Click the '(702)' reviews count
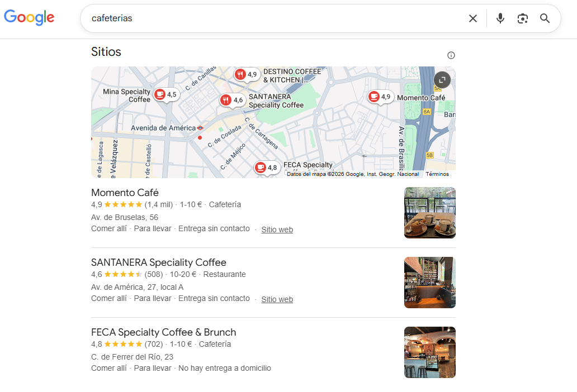This screenshot has width=577, height=392. pos(153,344)
